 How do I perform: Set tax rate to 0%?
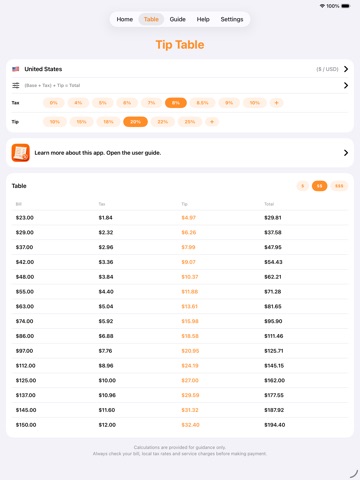[53, 103]
